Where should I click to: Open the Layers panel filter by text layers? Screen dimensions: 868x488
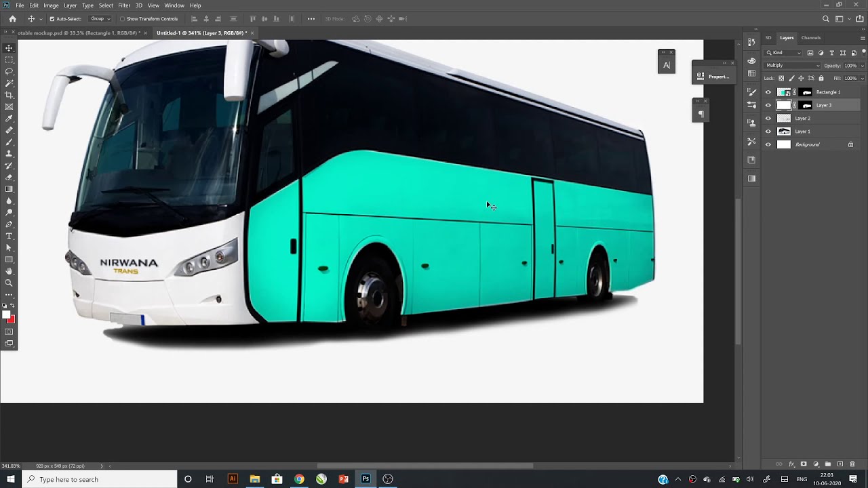[832, 52]
